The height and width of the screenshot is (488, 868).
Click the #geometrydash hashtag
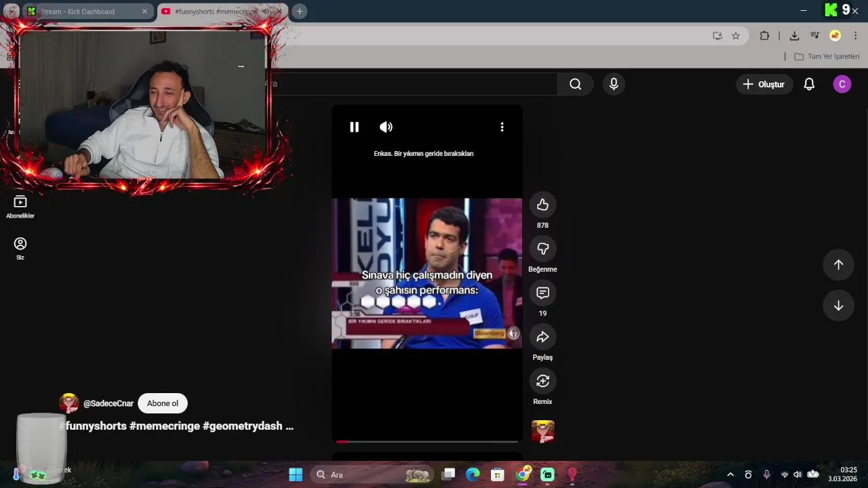tap(242, 426)
